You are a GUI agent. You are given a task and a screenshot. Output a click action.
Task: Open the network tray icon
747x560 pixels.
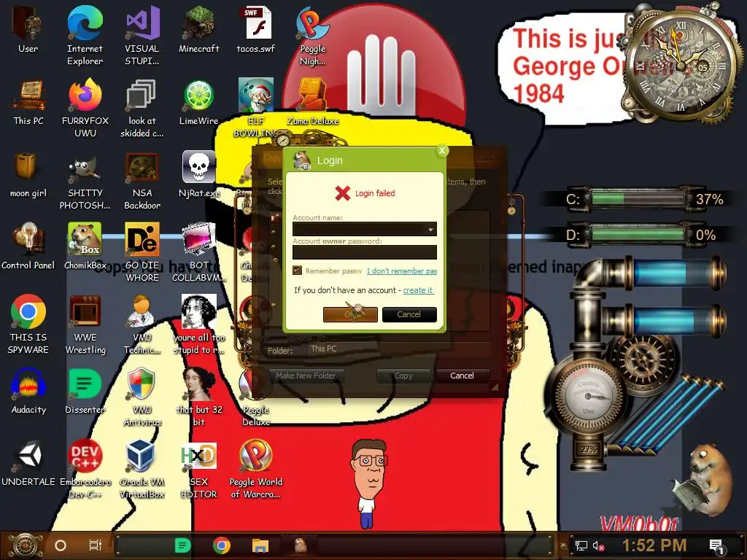[x=581, y=545]
